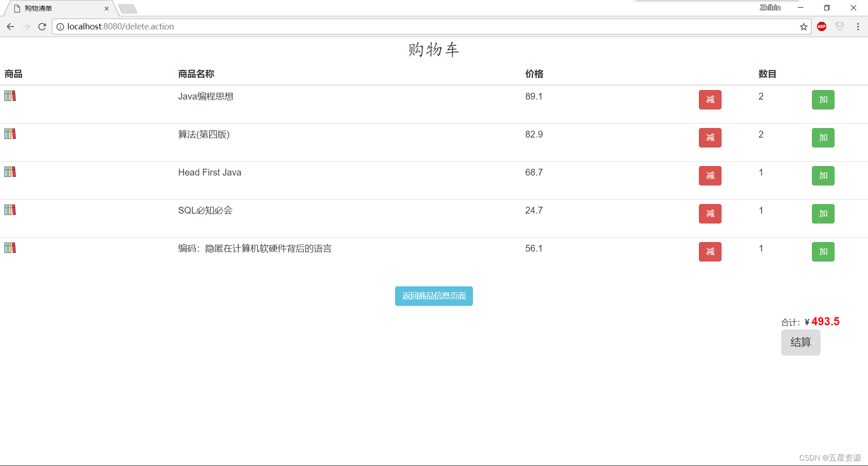868x466 pixels.
Task: Click the title Java编程思想
Action: pos(206,96)
